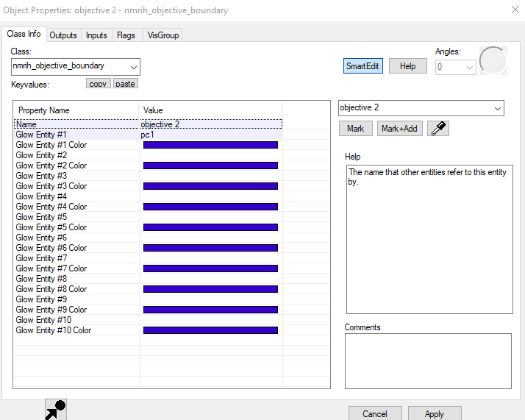Click the pc1 value cell
The height and width of the screenshot is (420, 525).
pyautogui.click(x=210, y=135)
